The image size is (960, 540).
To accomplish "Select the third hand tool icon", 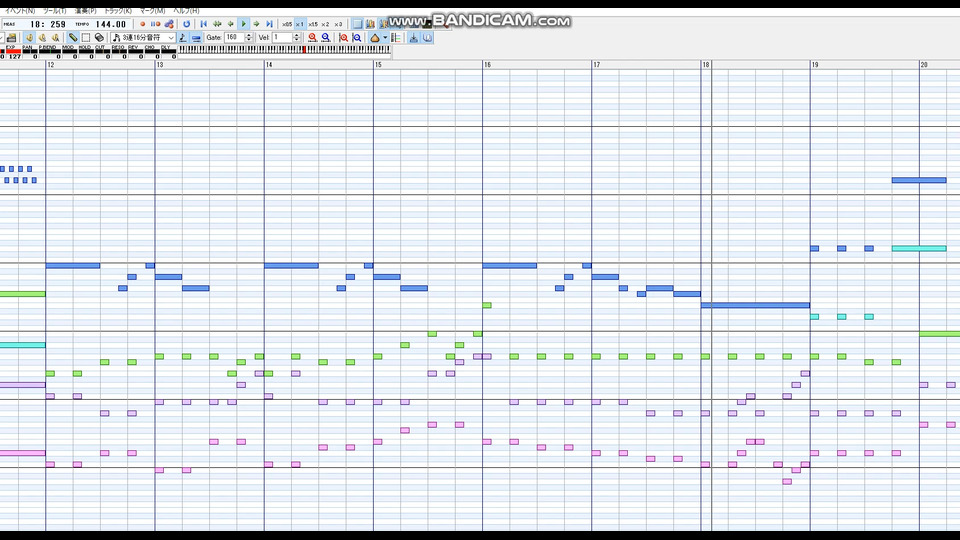I will tap(55, 37).
